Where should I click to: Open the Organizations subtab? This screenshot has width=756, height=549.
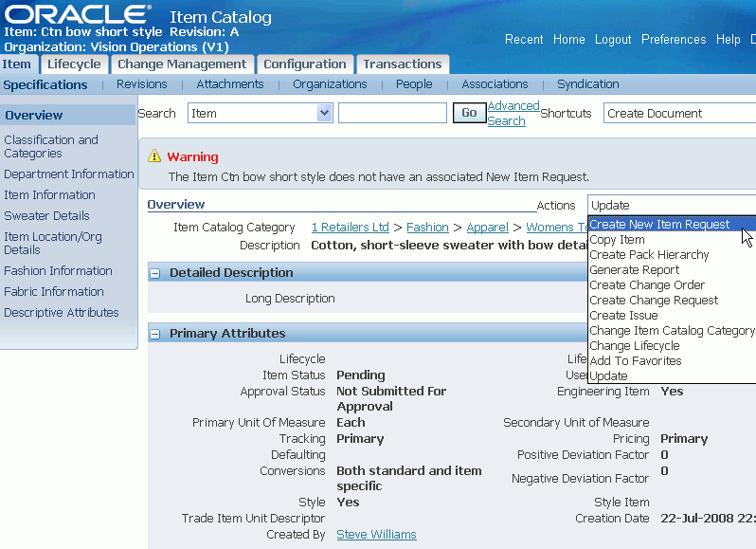coord(330,84)
